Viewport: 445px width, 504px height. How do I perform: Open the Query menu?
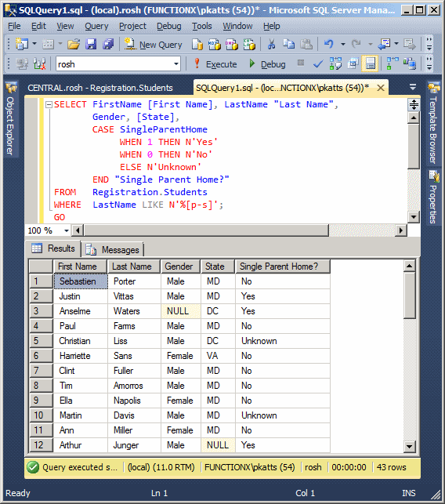96,26
